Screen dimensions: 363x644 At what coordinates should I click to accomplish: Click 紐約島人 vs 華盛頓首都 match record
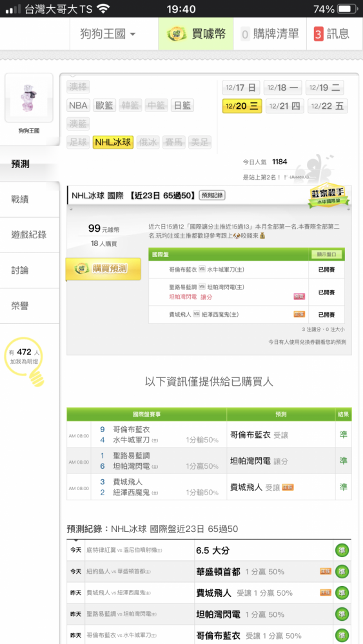point(119,572)
